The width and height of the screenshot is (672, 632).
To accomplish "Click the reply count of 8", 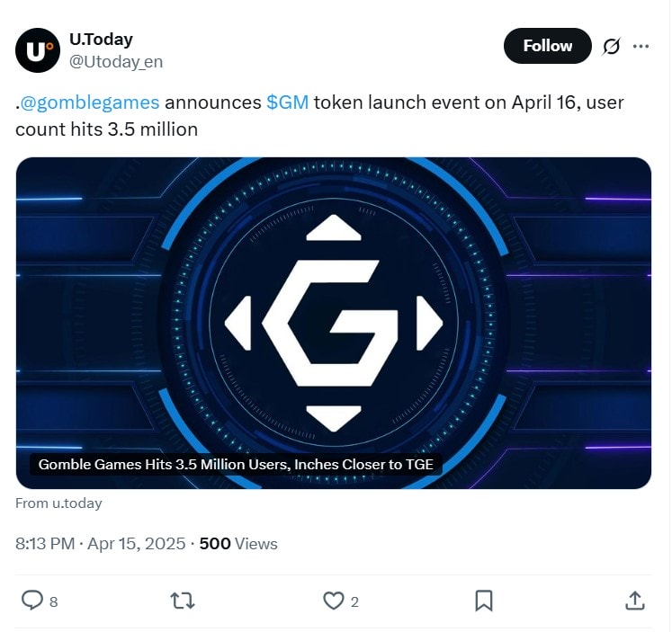I will click(x=54, y=602).
